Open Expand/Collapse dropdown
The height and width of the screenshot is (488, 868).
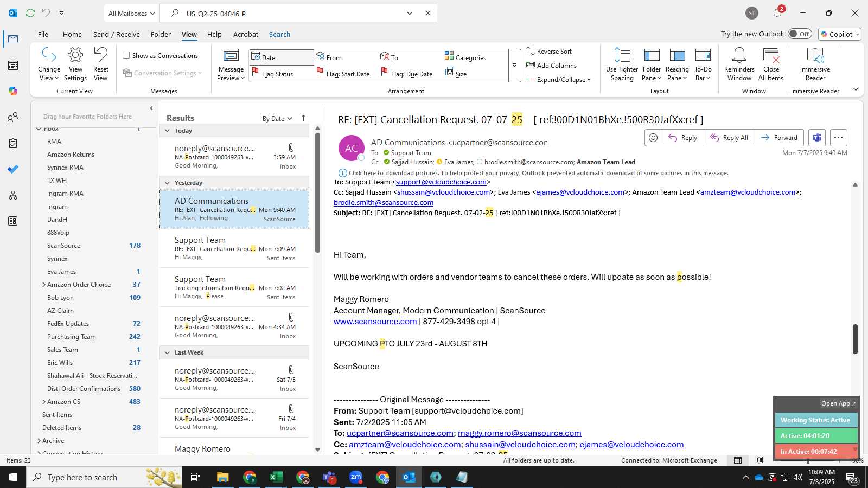[558, 79]
